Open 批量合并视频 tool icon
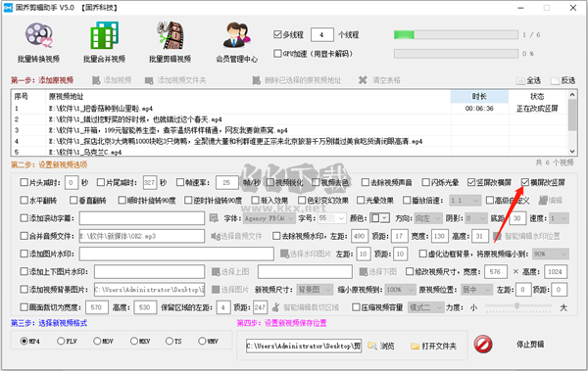The image size is (588, 371). point(104,35)
